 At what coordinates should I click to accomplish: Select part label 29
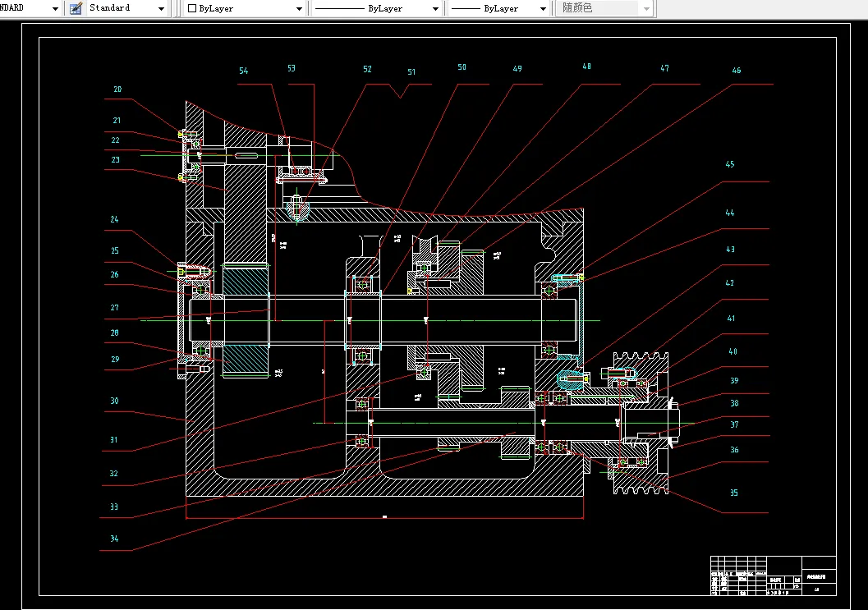coord(115,360)
